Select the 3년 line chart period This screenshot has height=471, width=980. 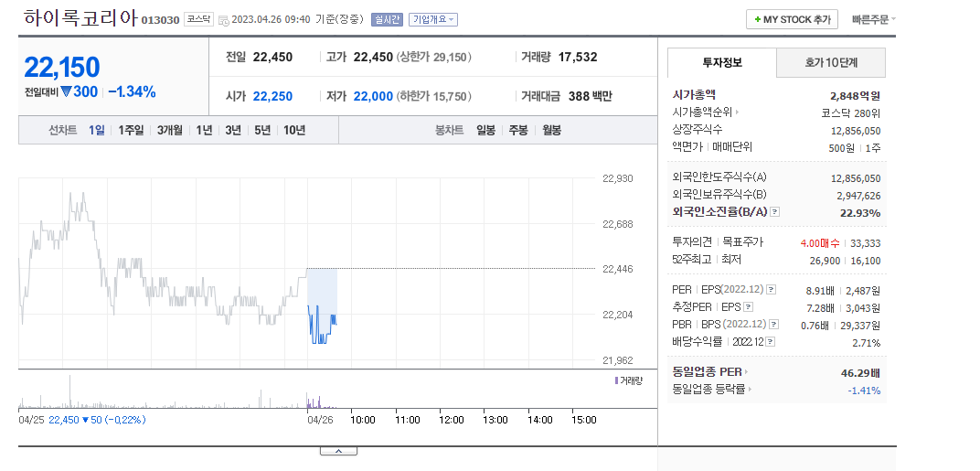[233, 130]
